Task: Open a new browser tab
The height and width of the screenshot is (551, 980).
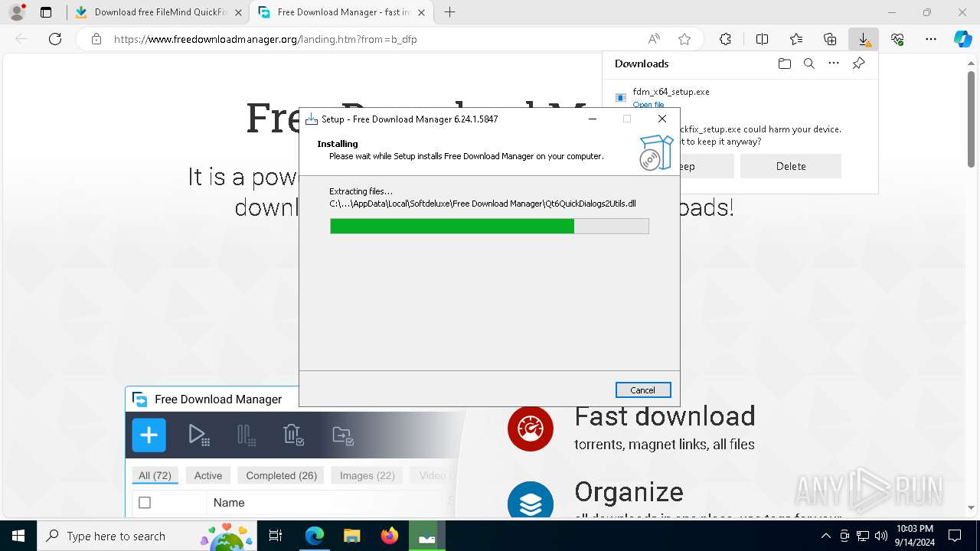Action: pos(449,12)
